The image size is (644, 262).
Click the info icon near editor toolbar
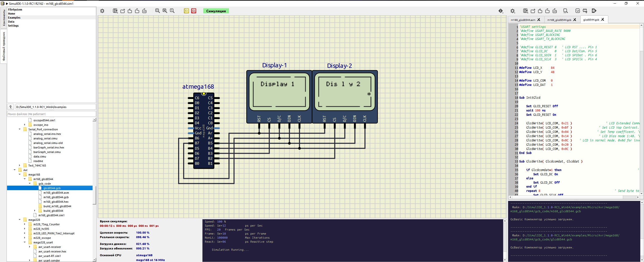501,11
